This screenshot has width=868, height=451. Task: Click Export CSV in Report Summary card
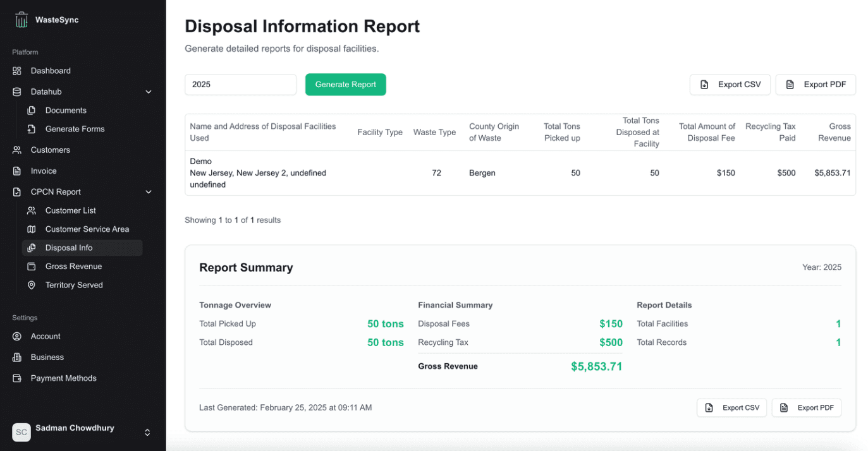[x=731, y=407]
